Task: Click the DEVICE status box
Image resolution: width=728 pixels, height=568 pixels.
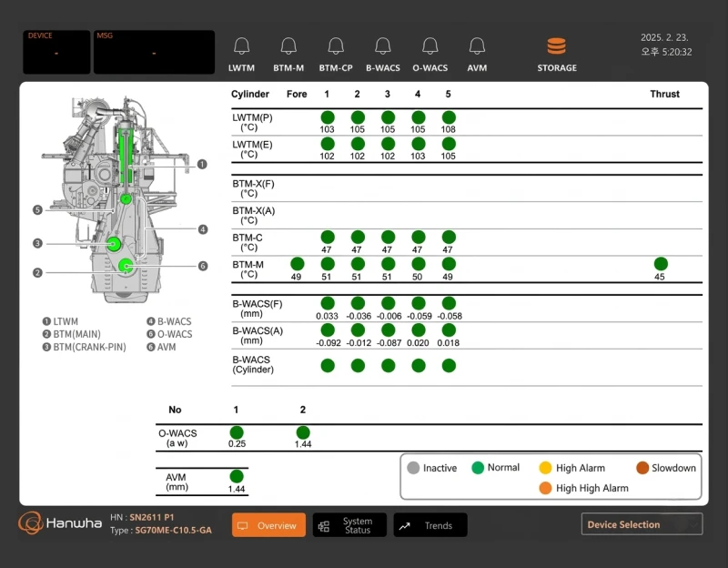Action: [x=56, y=52]
